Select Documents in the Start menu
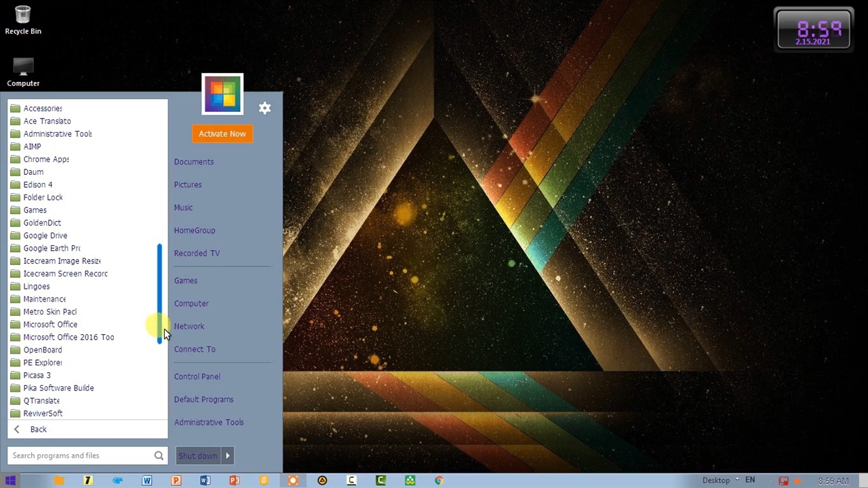868x488 pixels. pyautogui.click(x=193, y=162)
